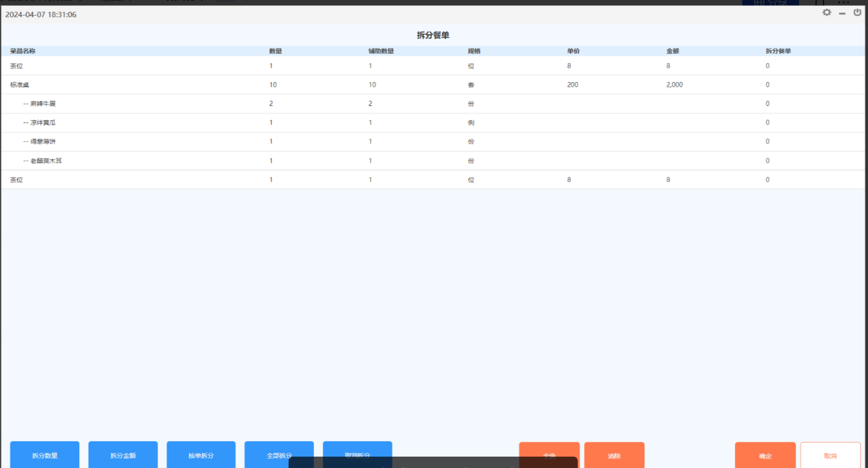Select the 标准桌 row
The height and width of the screenshot is (468, 868).
20,85
